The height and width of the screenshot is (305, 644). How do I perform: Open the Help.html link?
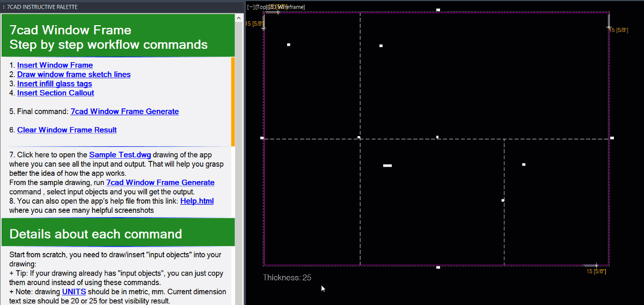[197, 201]
